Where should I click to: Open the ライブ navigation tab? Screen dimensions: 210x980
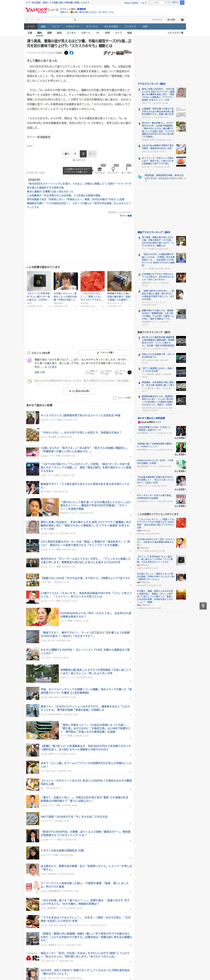click(56, 26)
